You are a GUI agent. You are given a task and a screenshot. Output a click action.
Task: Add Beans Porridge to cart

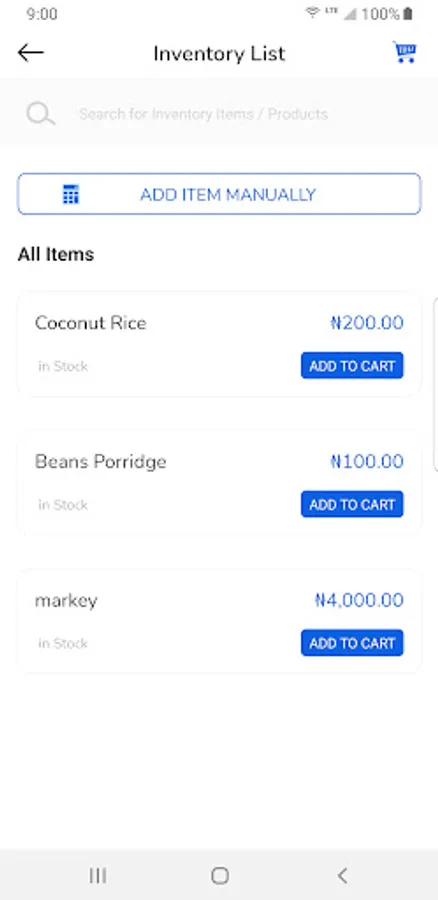pyautogui.click(x=352, y=505)
